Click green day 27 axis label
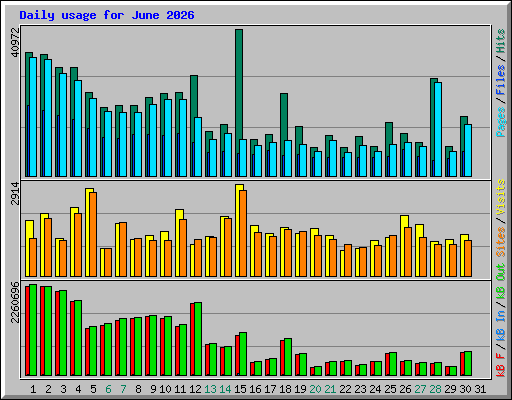The height and width of the screenshot is (400, 512). pyautogui.click(x=420, y=389)
